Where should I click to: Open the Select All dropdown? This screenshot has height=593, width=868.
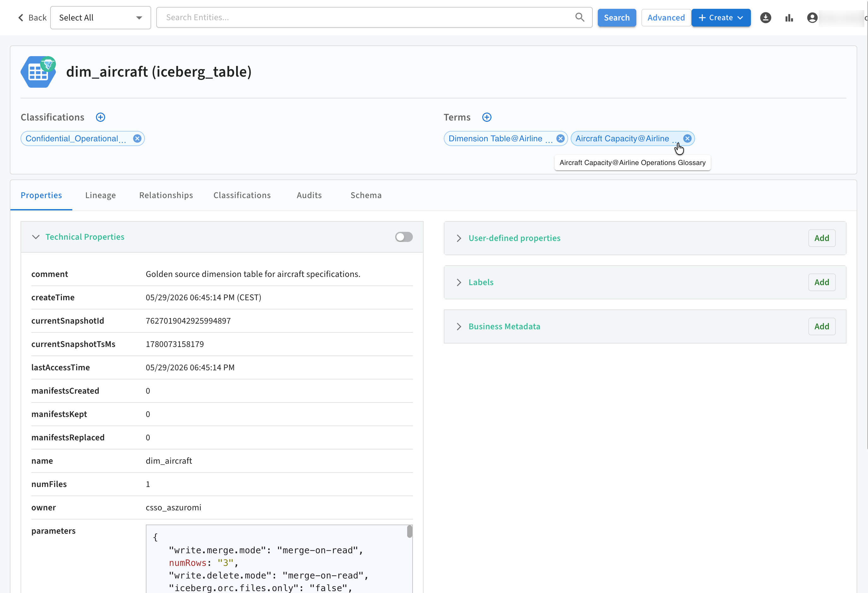tap(100, 18)
